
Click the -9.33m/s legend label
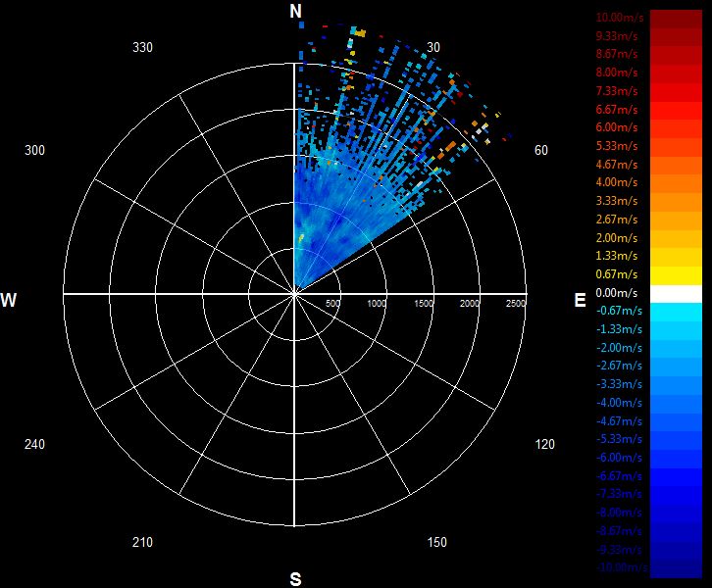[619, 550]
